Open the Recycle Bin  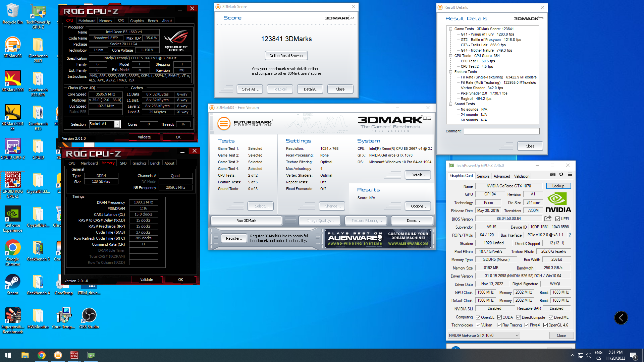point(12,14)
